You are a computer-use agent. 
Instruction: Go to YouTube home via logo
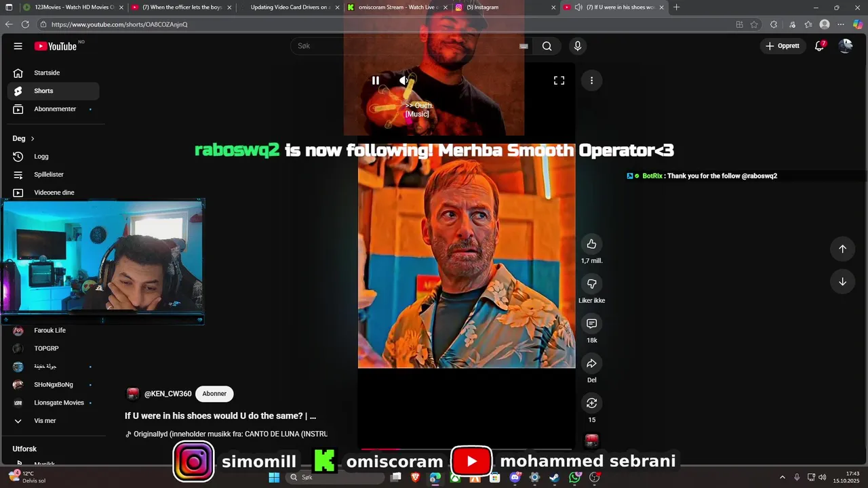tap(56, 46)
